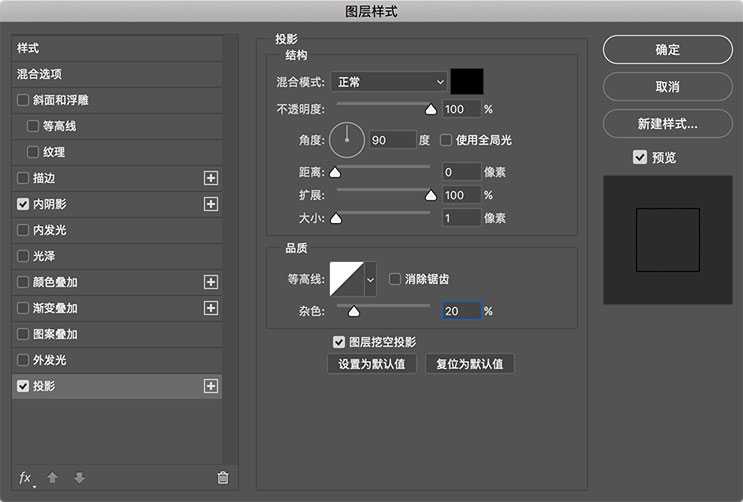The image size is (743, 502).
Task: Add another 描边 effect with plus icon
Action: pyautogui.click(x=211, y=178)
